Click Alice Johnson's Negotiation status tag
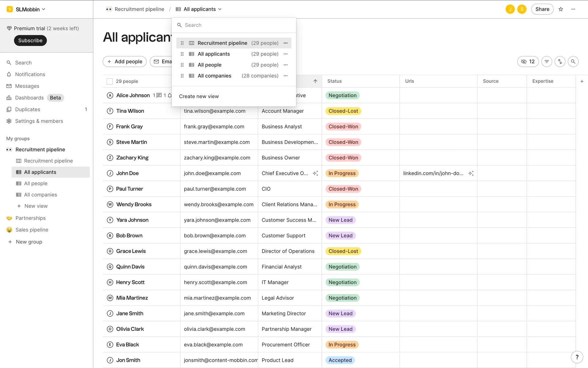Viewport: 588px width, 368px height. click(342, 95)
